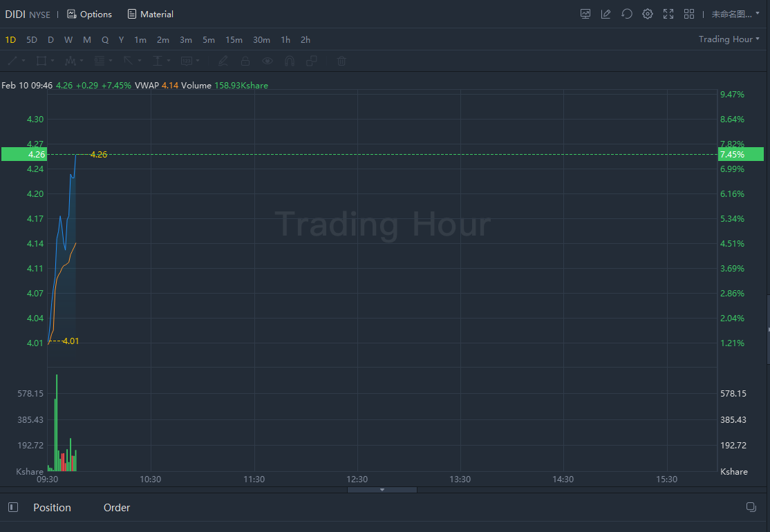Select the arrow annotation tool
The height and width of the screenshot is (532, 770).
click(x=128, y=61)
